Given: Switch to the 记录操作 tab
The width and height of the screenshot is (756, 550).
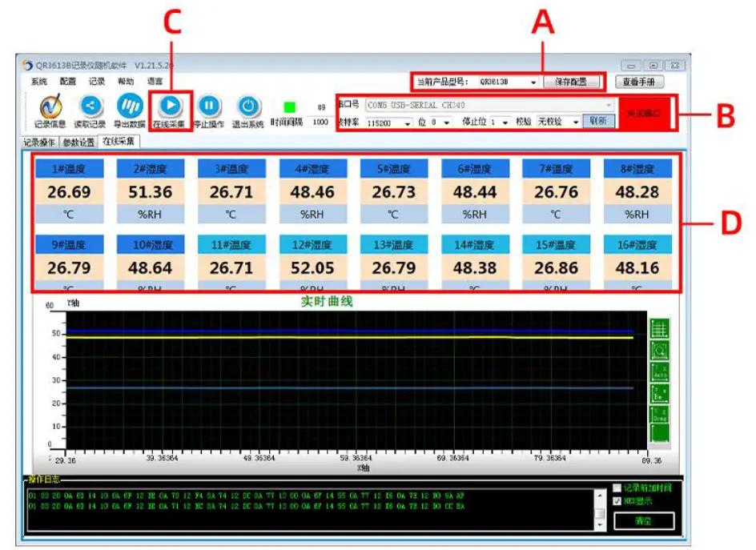Looking at the screenshot, I should click(x=39, y=143).
